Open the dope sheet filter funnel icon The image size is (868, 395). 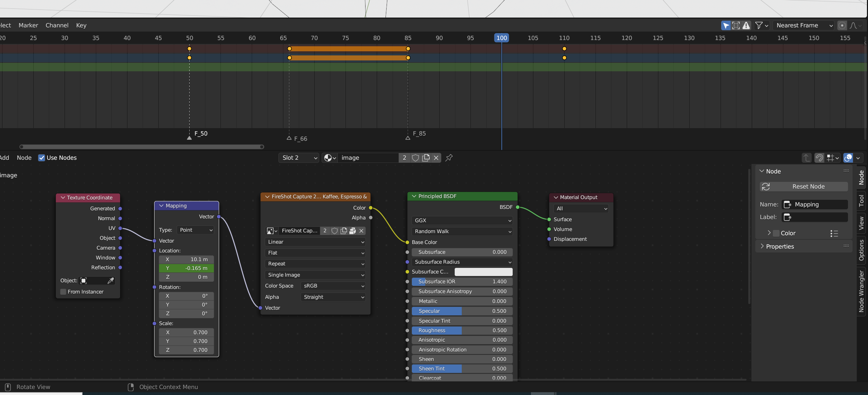pyautogui.click(x=759, y=25)
